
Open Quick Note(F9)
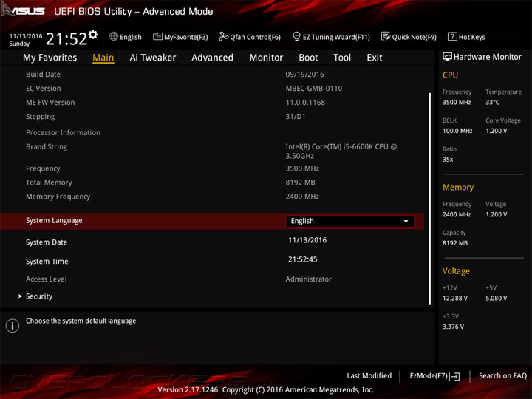409,37
